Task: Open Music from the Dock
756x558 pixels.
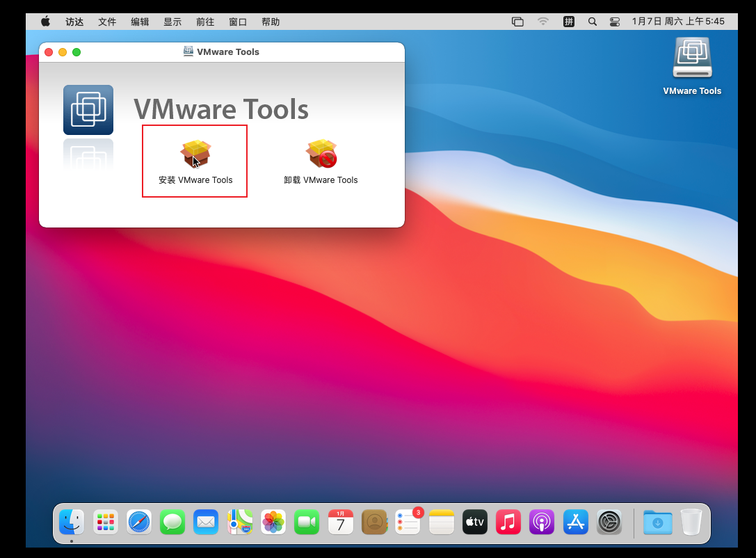Action: click(x=508, y=522)
